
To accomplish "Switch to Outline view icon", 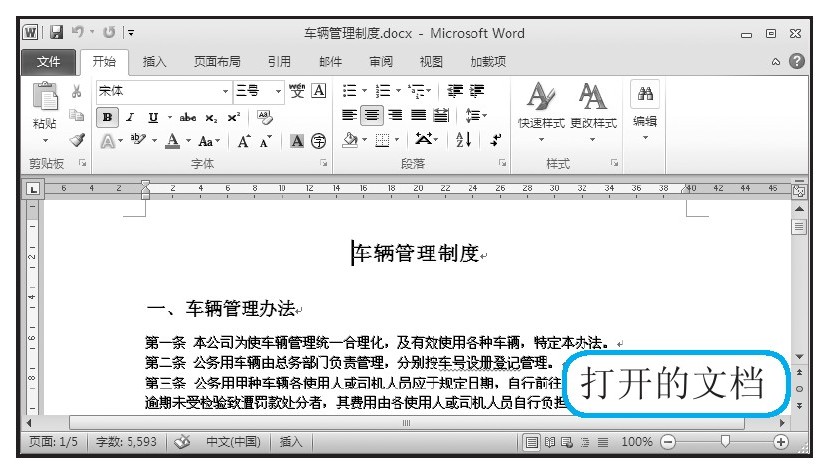I will click(x=585, y=442).
